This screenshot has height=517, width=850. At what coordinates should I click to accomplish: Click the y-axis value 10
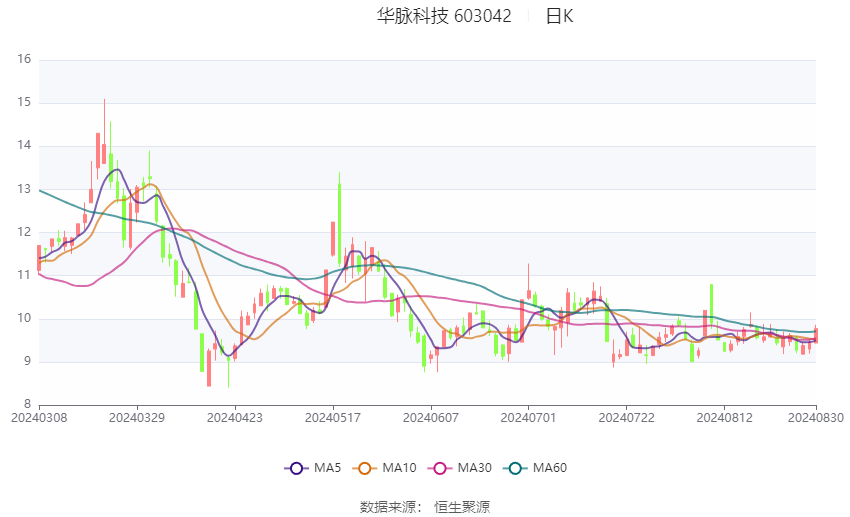click(24, 318)
